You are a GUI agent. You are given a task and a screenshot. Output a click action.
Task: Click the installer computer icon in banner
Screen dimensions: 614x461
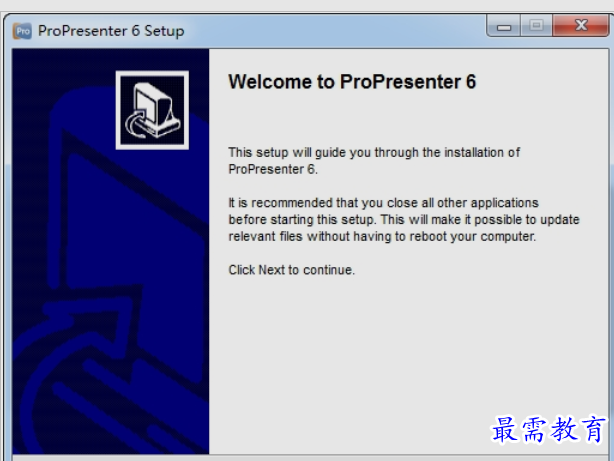click(152, 110)
